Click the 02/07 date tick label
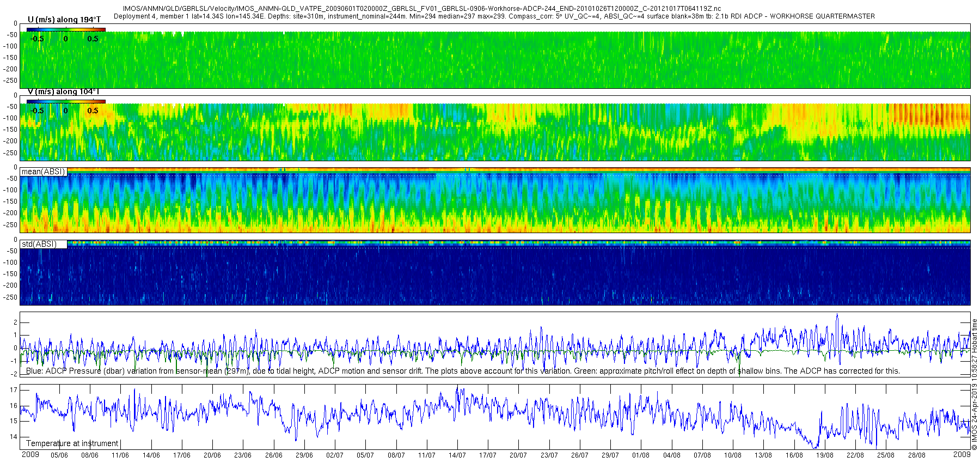Image resolution: width=980 pixels, height=463 pixels. [335, 455]
